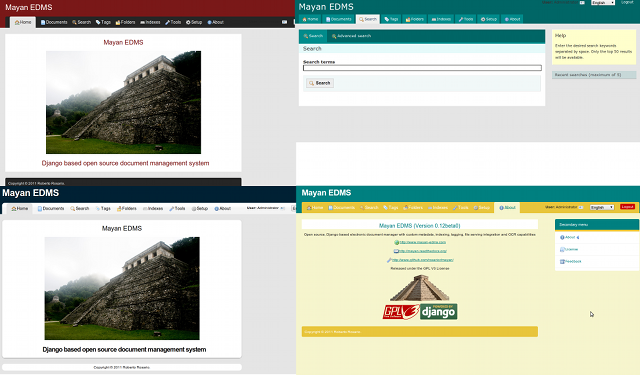The height and width of the screenshot is (375, 640).
Task: Open Feedback item in Secondary menu
Action: 571,261
